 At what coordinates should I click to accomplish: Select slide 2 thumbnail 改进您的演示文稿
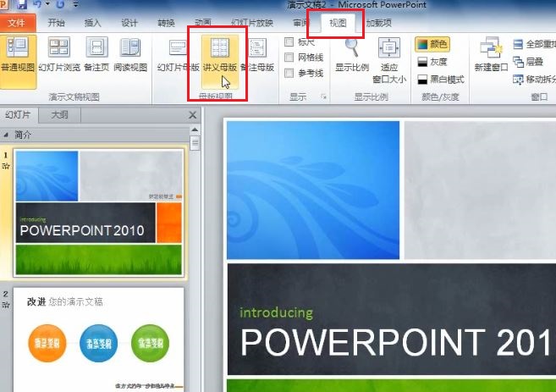coord(98,340)
